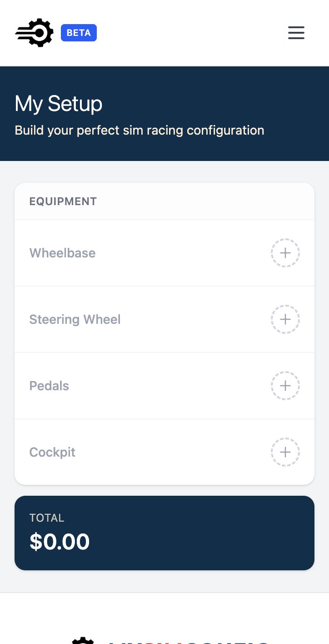Add a steering wheel via plus icon
329x644 pixels.
[285, 319]
